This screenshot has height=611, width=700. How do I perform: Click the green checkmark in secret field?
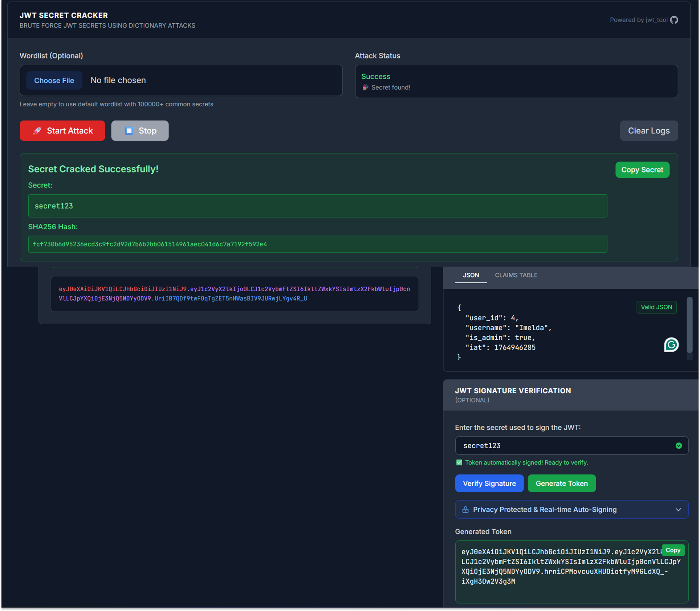679,446
